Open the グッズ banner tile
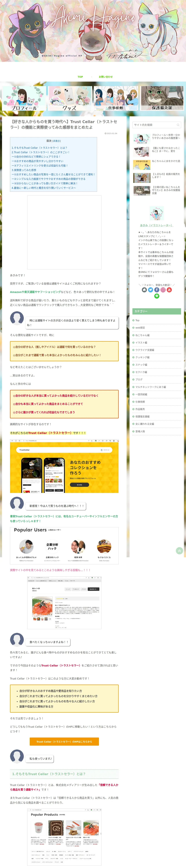The image size is (186, 868). click(70, 98)
